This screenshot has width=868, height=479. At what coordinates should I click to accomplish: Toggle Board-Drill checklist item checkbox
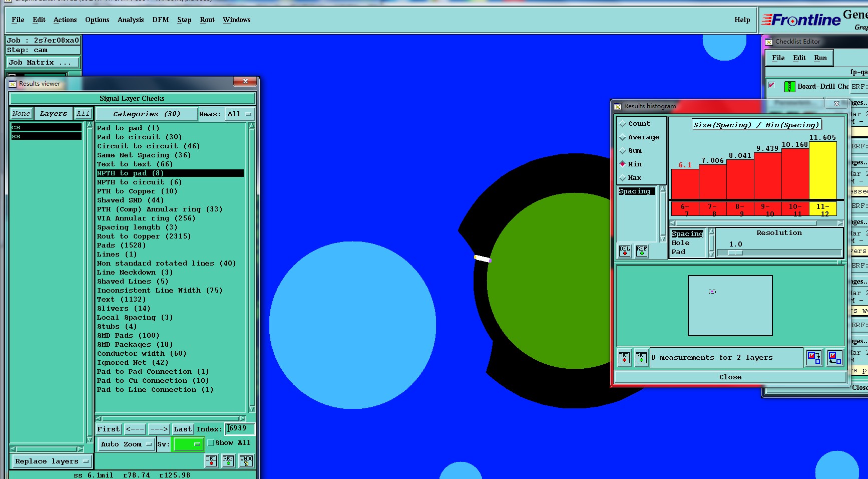[x=771, y=85]
